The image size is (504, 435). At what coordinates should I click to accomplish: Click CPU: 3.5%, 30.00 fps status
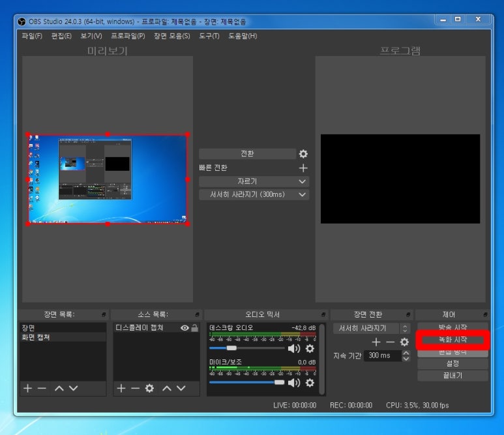(x=417, y=405)
